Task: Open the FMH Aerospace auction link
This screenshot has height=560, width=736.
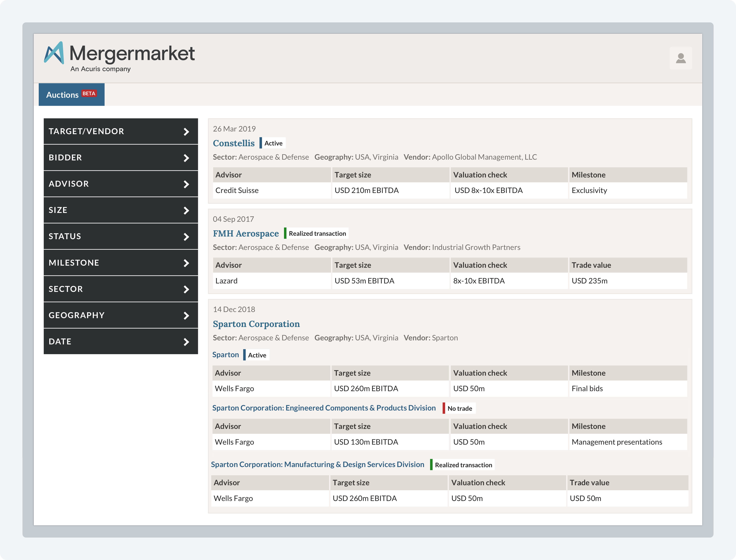Action: pyautogui.click(x=246, y=234)
